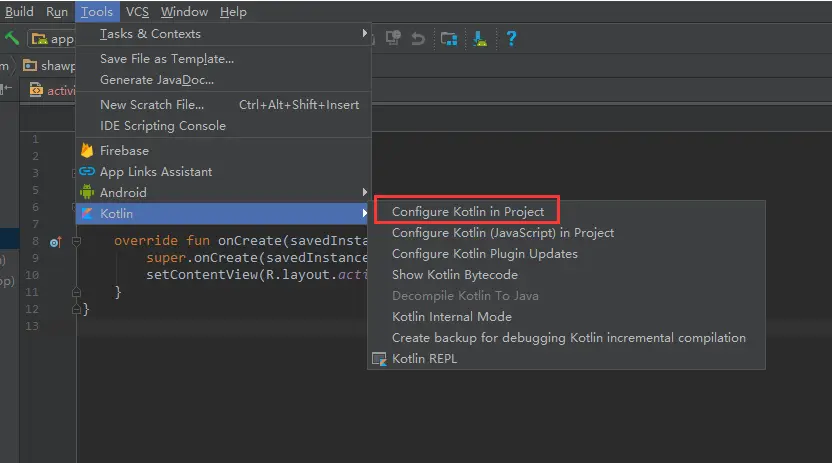Click the Tasks & Contexts submenu arrow
This screenshot has height=463, width=832.
click(x=365, y=33)
